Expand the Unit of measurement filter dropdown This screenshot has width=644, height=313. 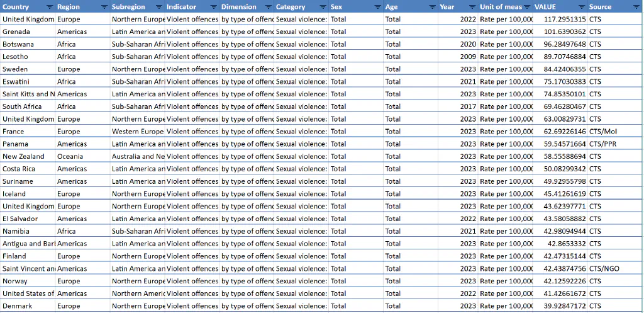tap(527, 7)
